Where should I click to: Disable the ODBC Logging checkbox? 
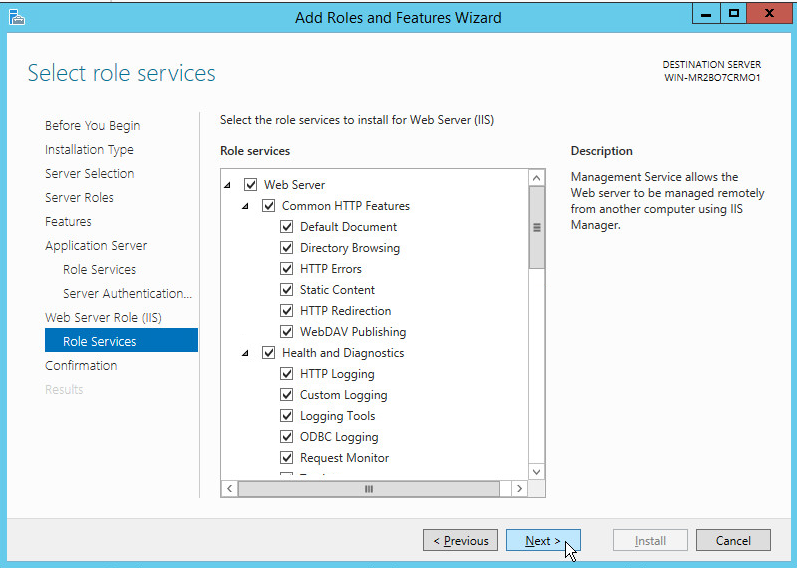(x=287, y=437)
